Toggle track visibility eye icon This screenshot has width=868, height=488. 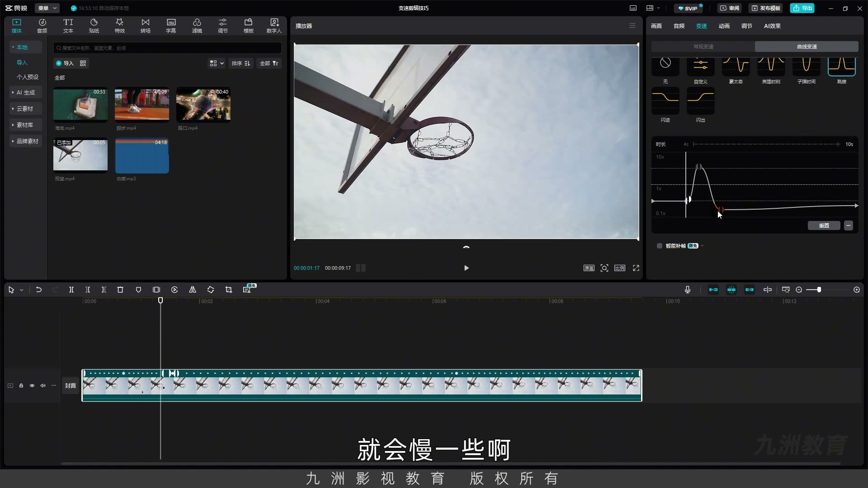tap(32, 385)
